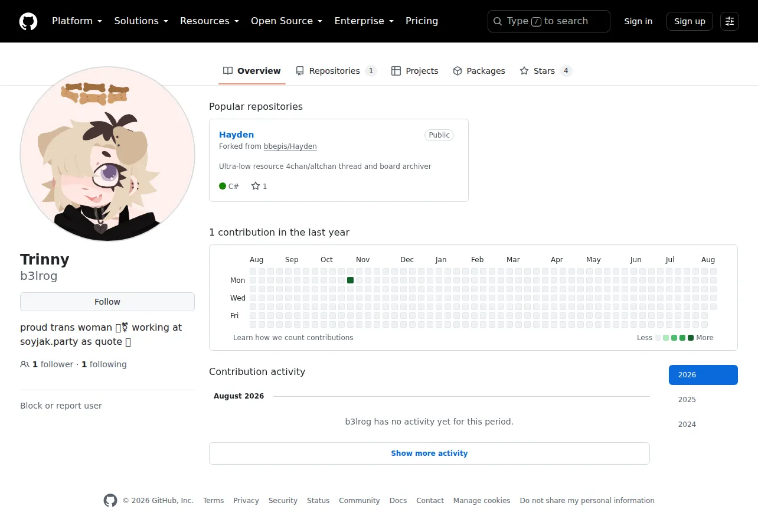Click Do not share my personal information
The width and height of the screenshot is (758, 532).
[x=587, y=501]
